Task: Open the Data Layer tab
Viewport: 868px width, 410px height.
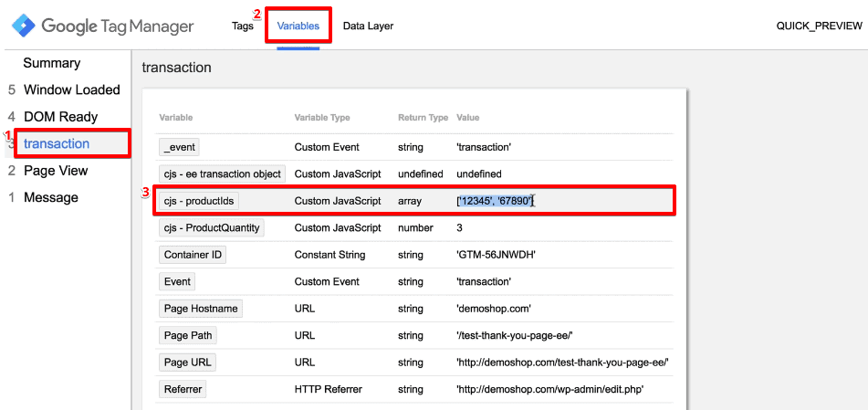Action: [x=368, y=26]
